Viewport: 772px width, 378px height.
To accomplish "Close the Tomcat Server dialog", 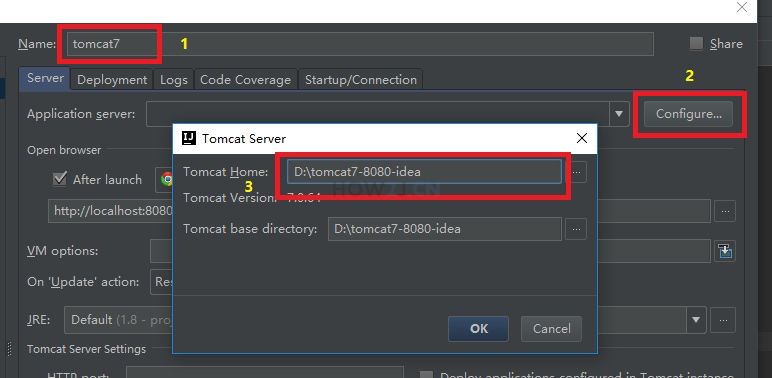I will (581, 138).
